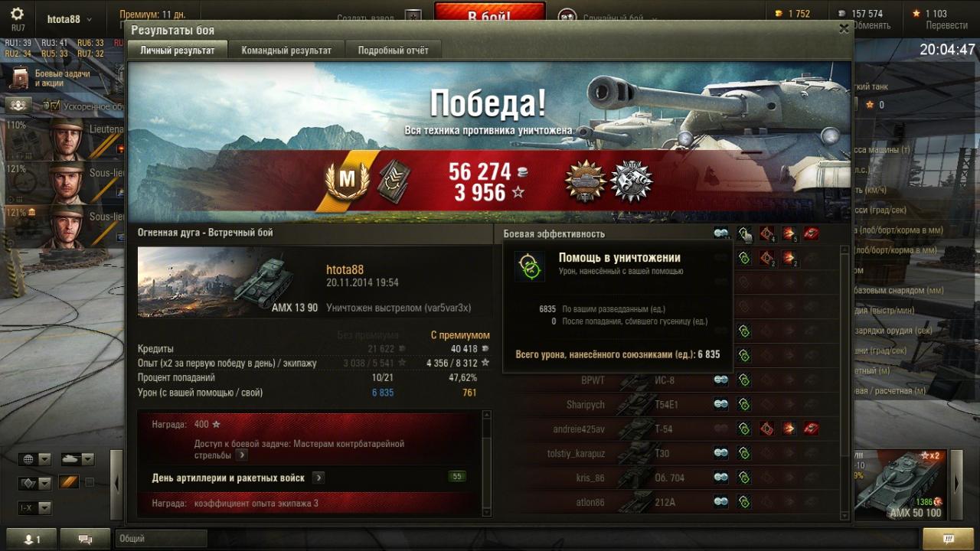Open the contacts list button

(x=31, y=540)
